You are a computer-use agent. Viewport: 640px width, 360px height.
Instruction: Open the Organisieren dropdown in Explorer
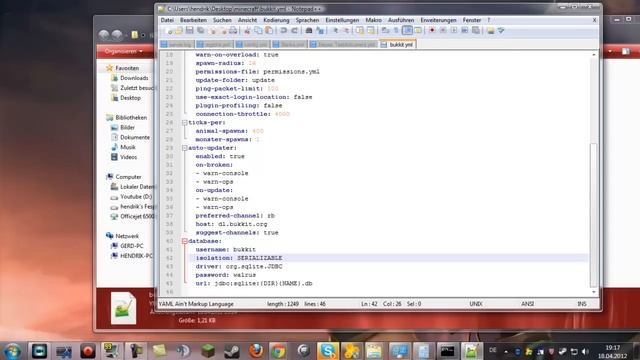coord(124,51)
